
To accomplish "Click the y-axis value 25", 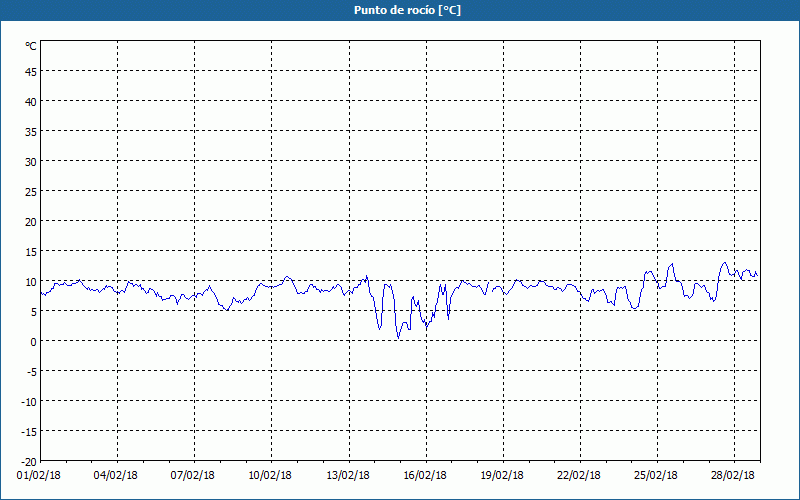I will click(31, 192).
